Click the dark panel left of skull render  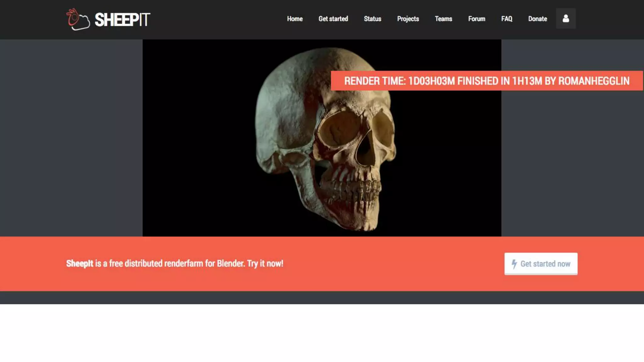click(71, 138)
